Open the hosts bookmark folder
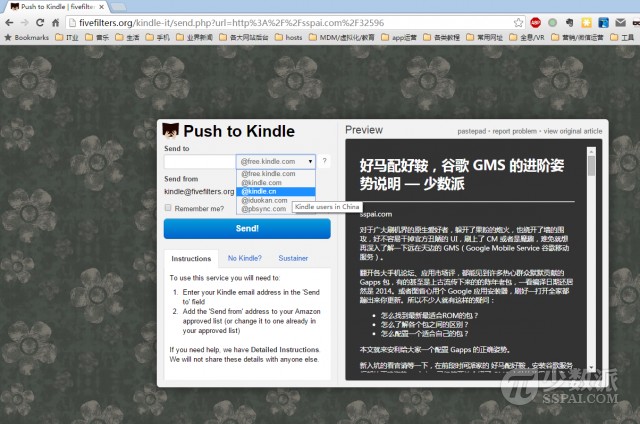The width and height of the screenshot is (640, 424). (289, 38)
